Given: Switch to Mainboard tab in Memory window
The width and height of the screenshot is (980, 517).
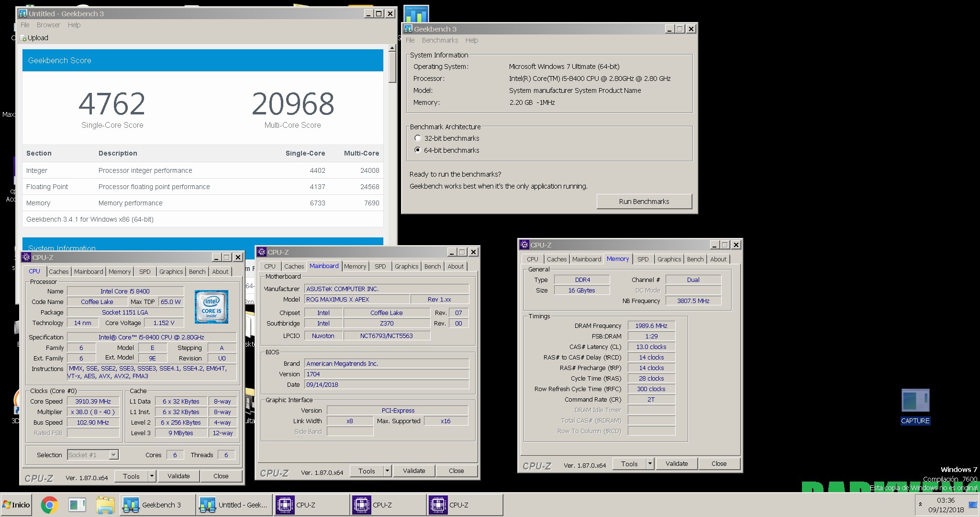Looking at the screenshot, I should (586, 259).
